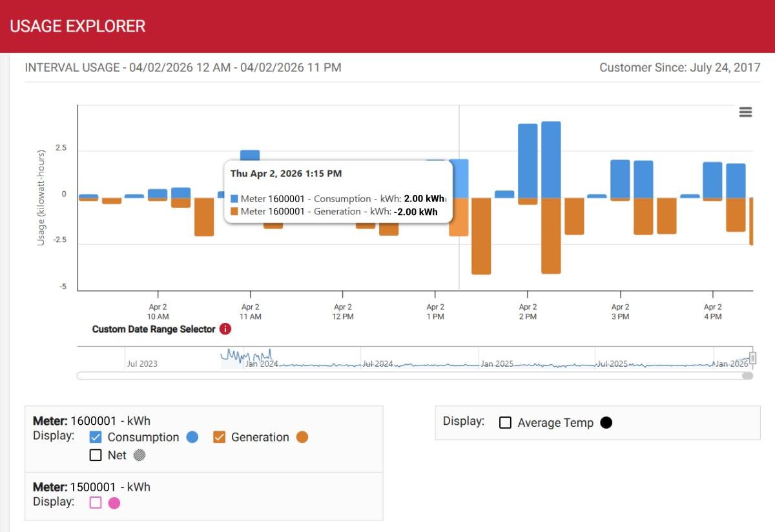775x532 pixels.
Task: Uncheck the Generation checkbox
Action: coord(219,437)
